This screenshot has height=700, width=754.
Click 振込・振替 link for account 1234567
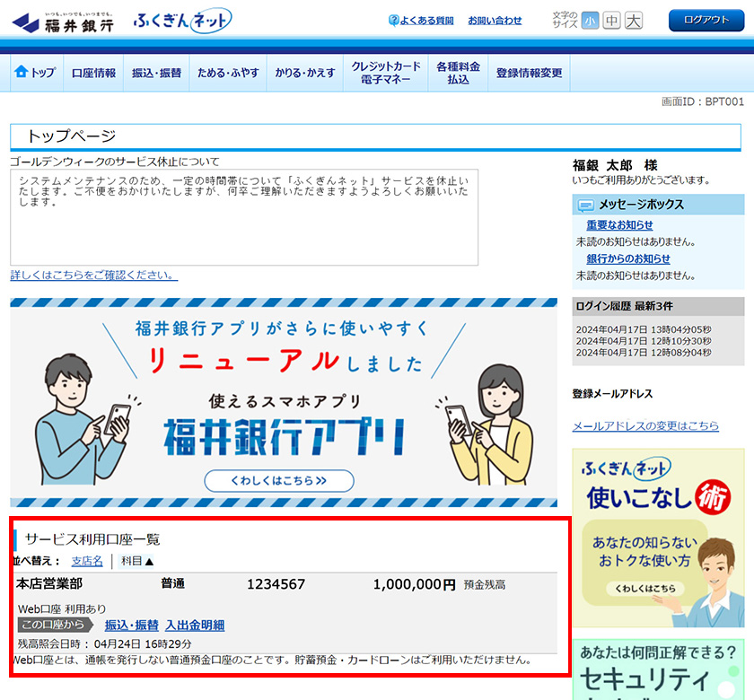coord(132,625)
